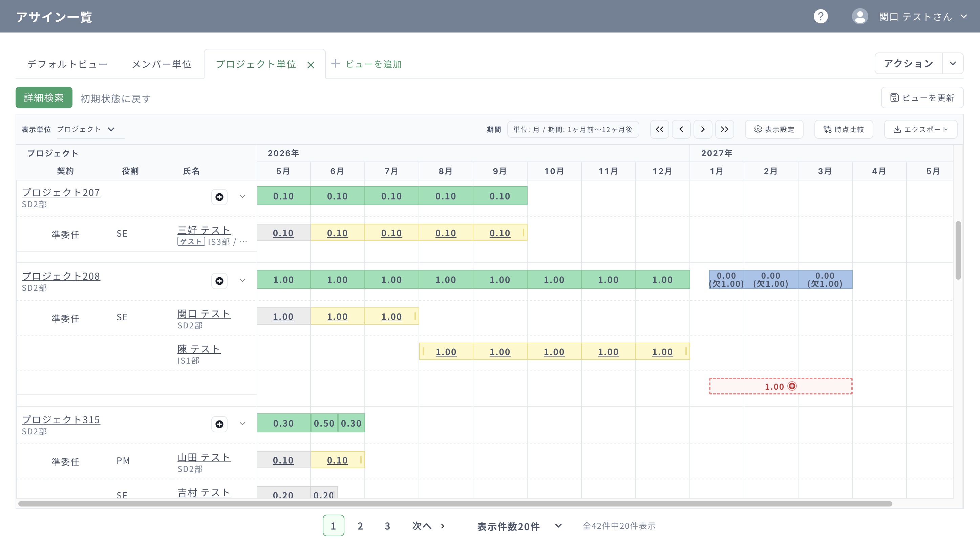
Task: Open the 関口 テストさん account menu
Action: (x=922, y=17)
